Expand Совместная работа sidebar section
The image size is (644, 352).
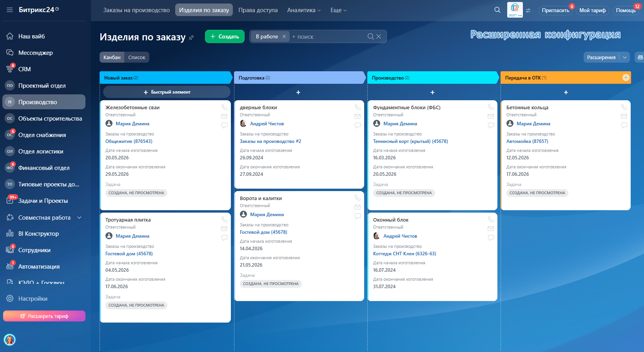[79, 218]
